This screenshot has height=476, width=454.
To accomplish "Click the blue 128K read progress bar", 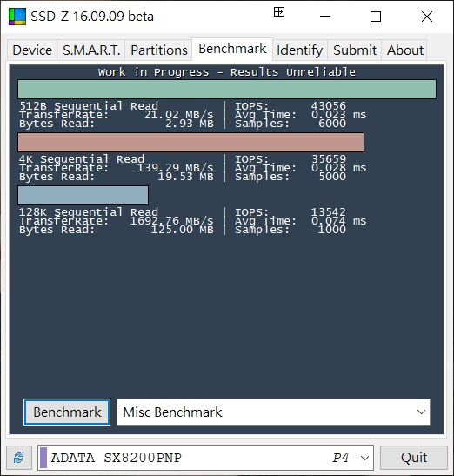I will tap(83, 195).
